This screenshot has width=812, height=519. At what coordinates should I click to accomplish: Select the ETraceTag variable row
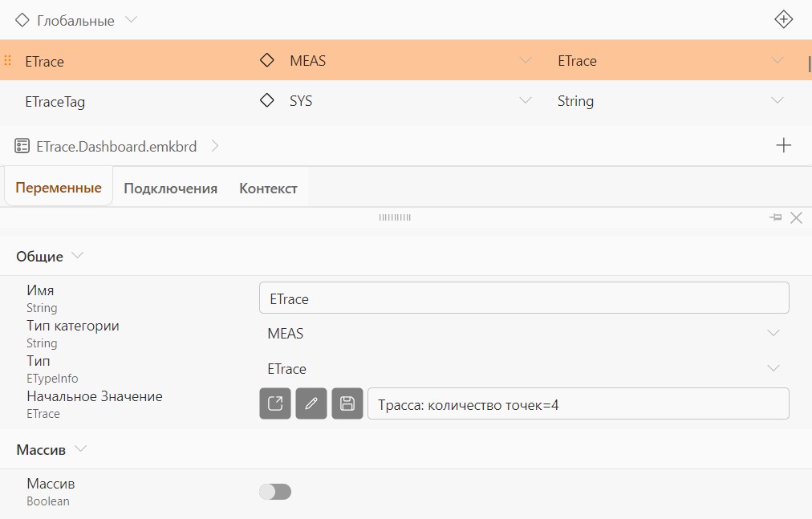point(406,101)
